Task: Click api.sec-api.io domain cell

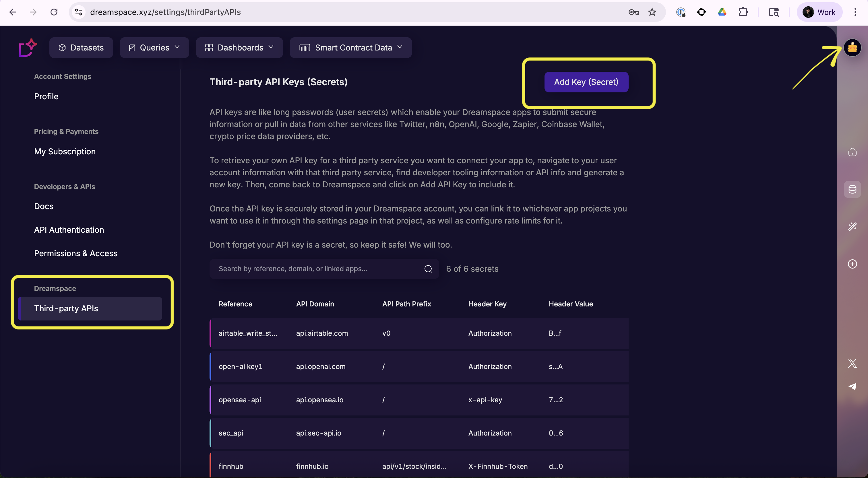Action: tap(318, 433)
